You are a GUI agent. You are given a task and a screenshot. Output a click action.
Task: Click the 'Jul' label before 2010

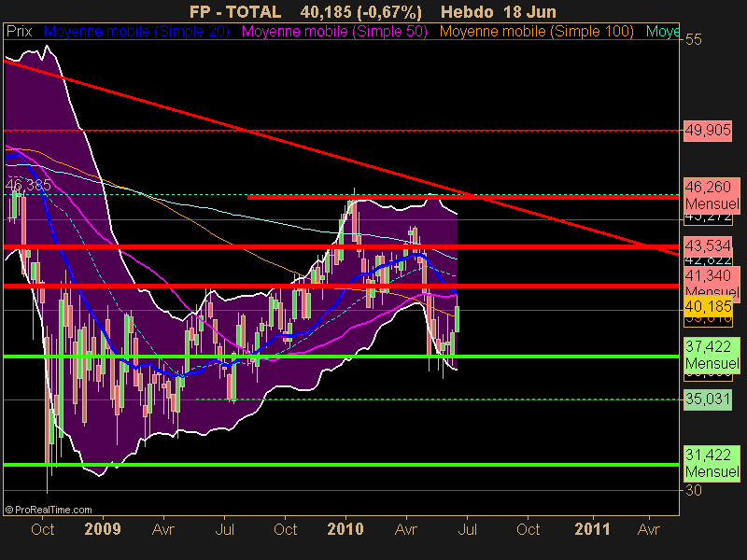[224, 529]
